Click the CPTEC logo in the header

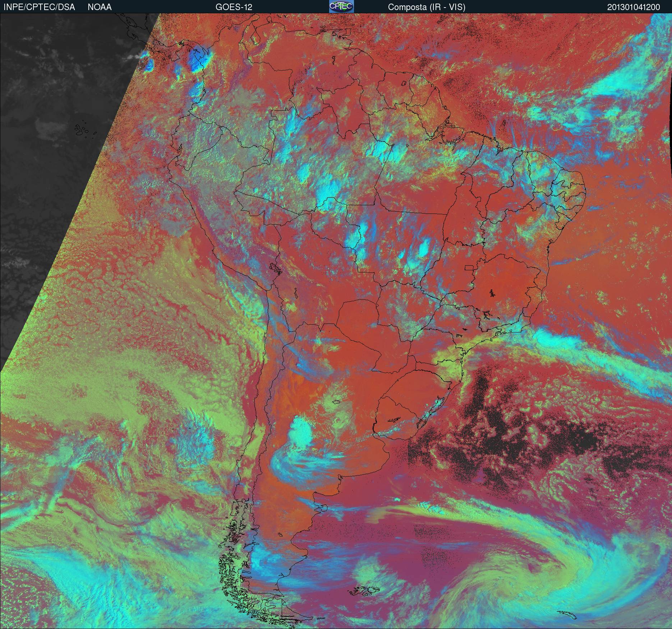[341, 6]
